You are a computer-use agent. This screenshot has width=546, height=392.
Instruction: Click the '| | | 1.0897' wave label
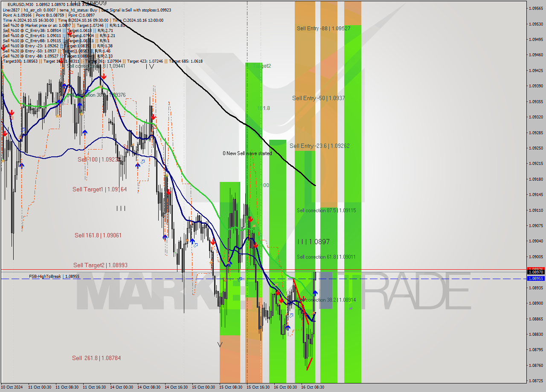click(314, 242)
